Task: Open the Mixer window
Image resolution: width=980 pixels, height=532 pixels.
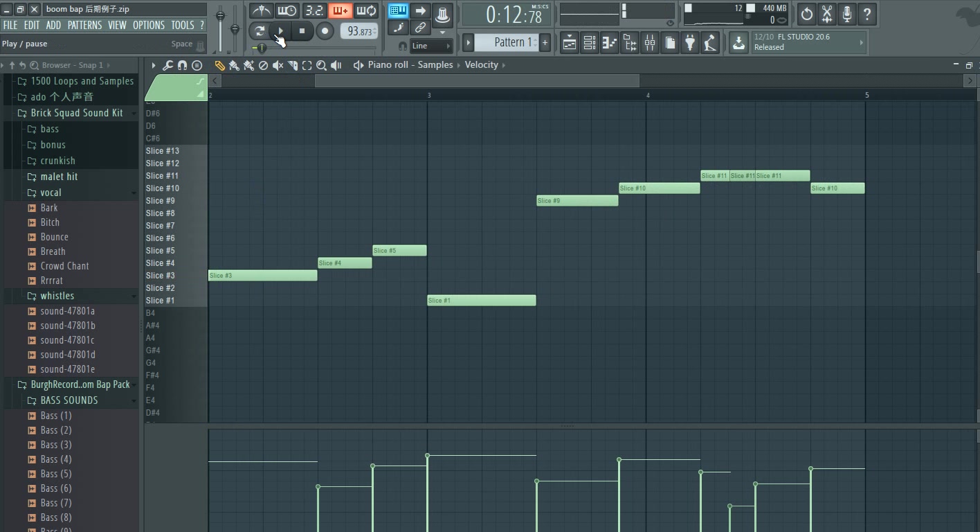Action: [x=650, y=43]
